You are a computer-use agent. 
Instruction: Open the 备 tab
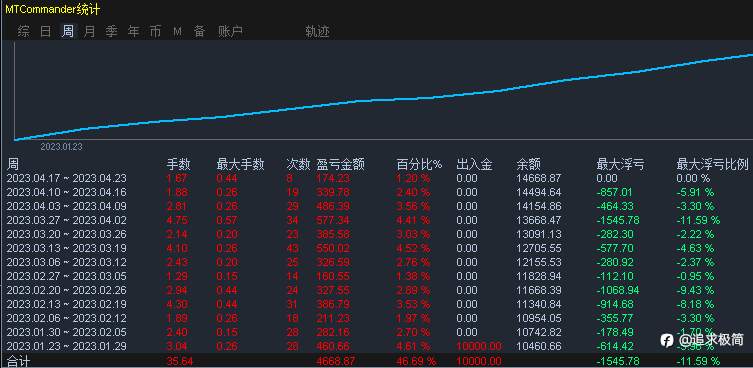199,32
